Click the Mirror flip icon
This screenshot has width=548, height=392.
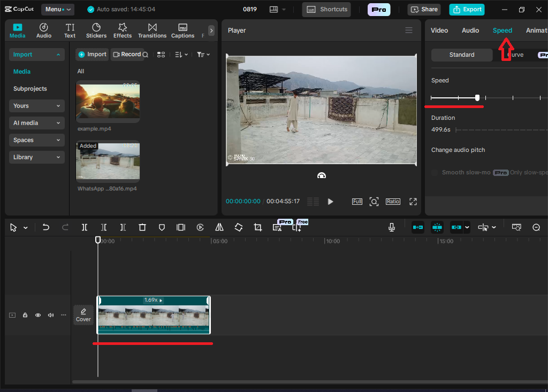click(219, 227)
